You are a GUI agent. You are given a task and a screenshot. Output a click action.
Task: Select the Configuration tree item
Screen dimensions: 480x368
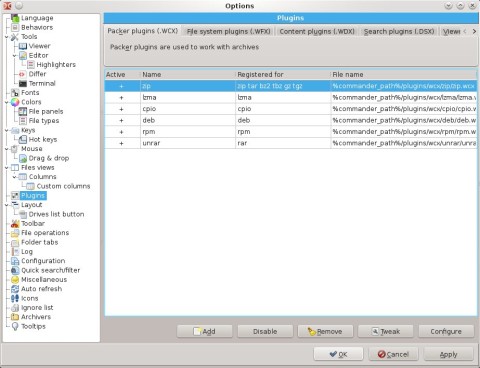pos(43,261)
